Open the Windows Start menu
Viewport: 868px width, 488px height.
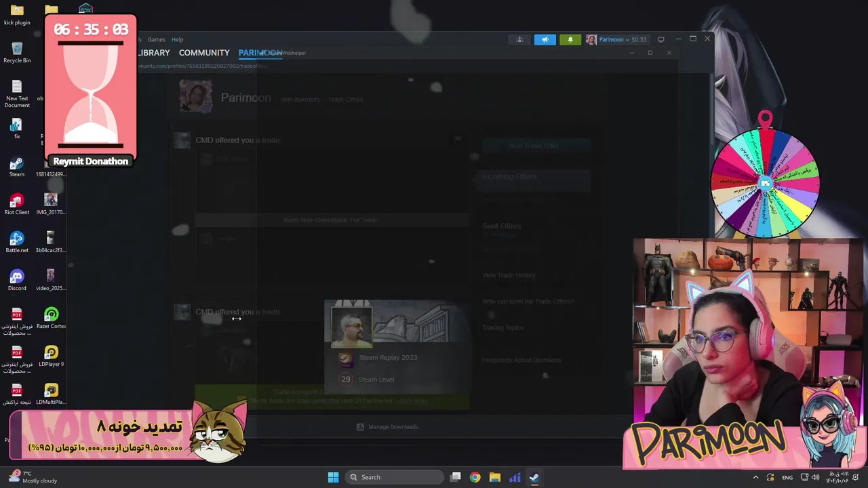[333, 477]
